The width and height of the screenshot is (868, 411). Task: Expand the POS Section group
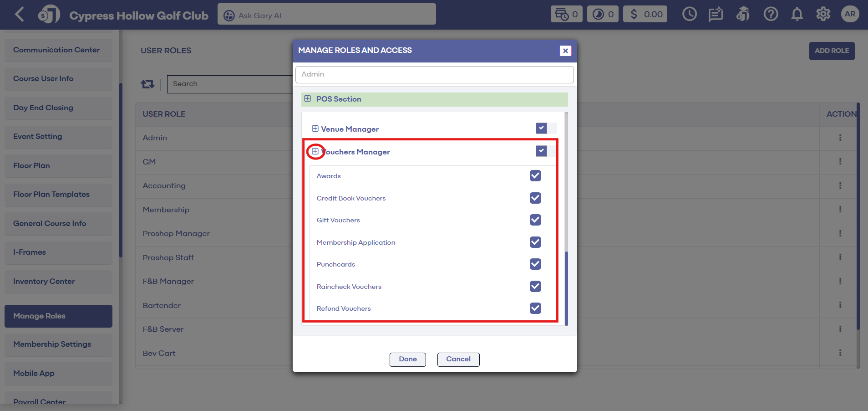click(x=308, y=99)
